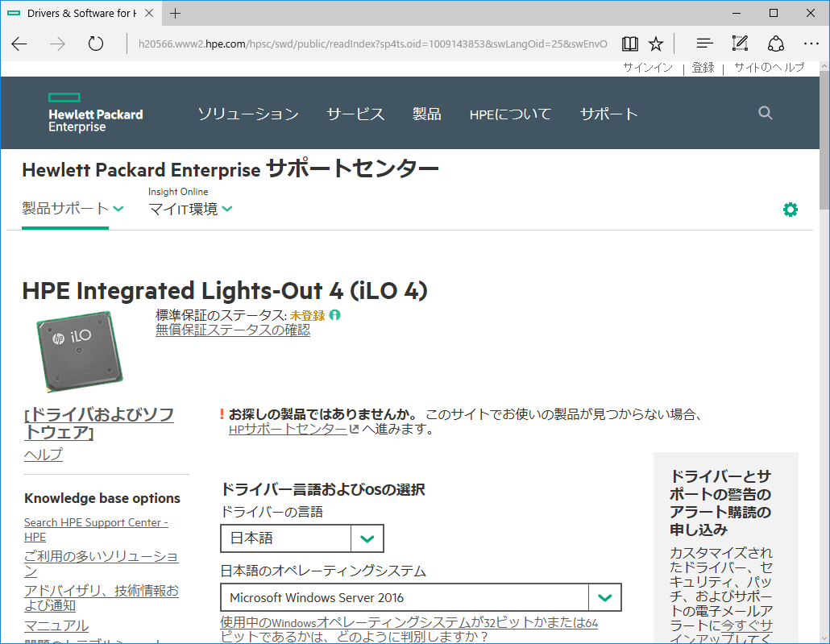Viewport: 830px width, 644px height.
Task: Open ご利用の多いソリューション link
Action: tap(101, 563)
